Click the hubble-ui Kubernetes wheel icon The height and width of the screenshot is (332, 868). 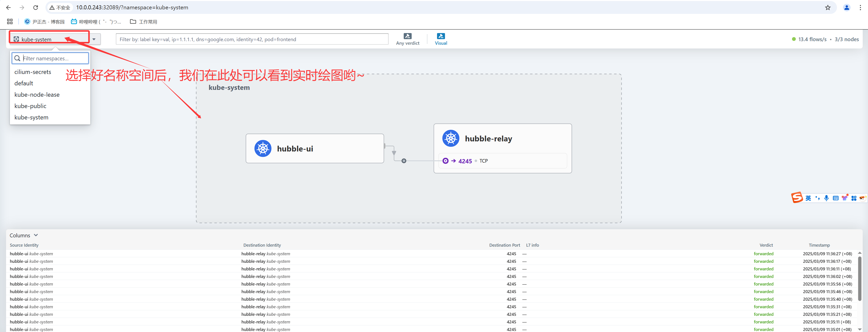(263, 149)
